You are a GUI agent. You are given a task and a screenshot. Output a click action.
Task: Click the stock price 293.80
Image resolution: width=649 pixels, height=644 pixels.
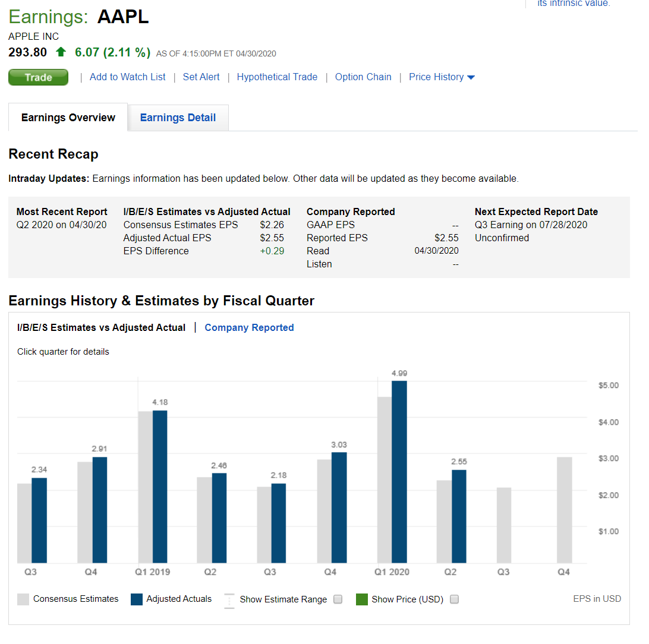(x=28, y=52)
